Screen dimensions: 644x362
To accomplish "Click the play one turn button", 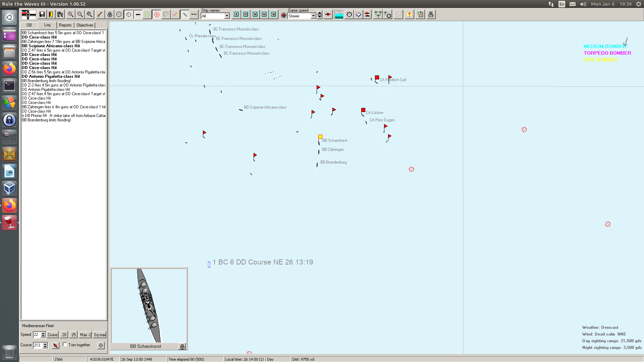I will pyautogui.click(x=236, y=14).
